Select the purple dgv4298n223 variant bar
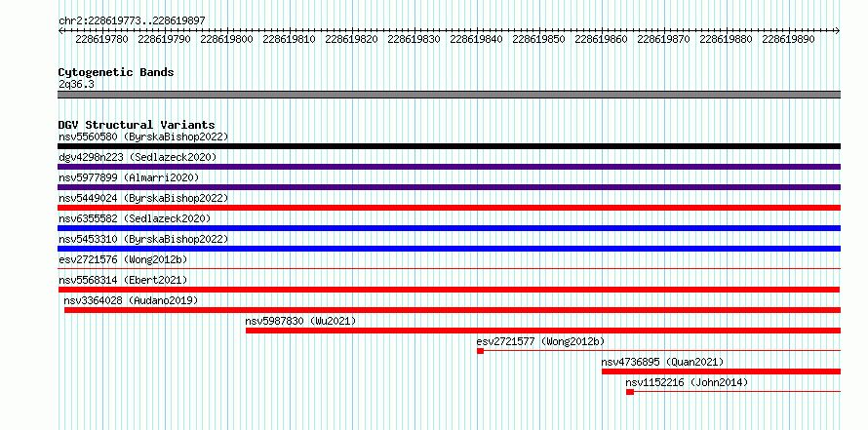The width and height of the screenshot is (868, 430). pyautogui.click(x=450, y=167)
